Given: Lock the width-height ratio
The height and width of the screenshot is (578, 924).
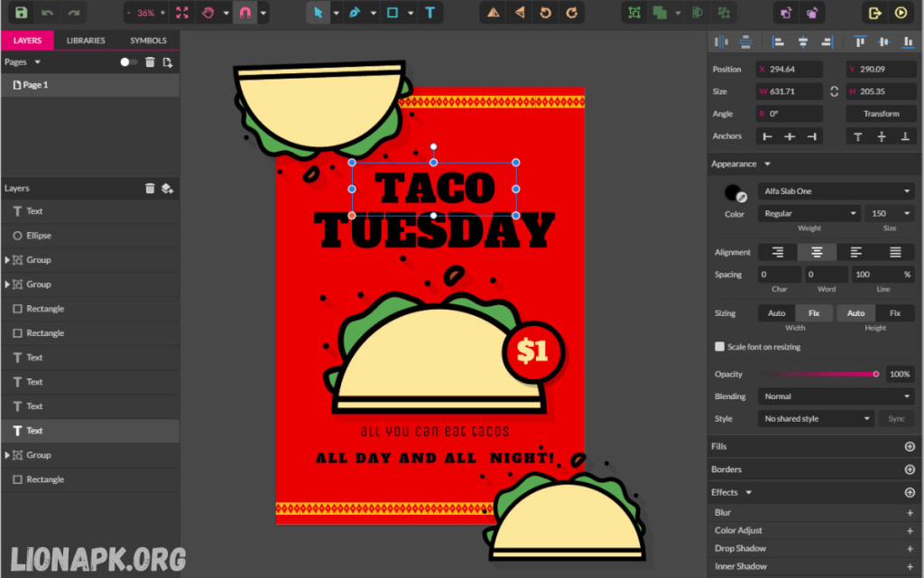Looking at the screenshot, I should coord(835,91).
